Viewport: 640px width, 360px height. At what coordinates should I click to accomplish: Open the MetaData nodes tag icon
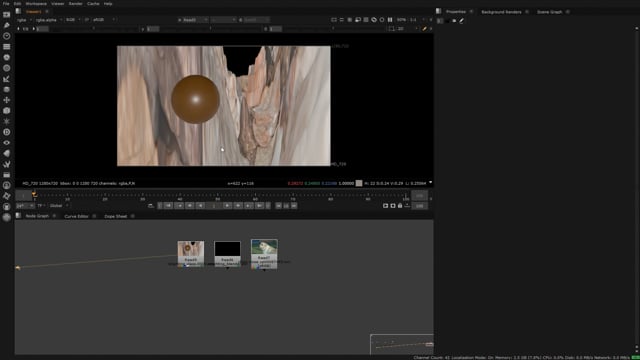click(7, 153)
